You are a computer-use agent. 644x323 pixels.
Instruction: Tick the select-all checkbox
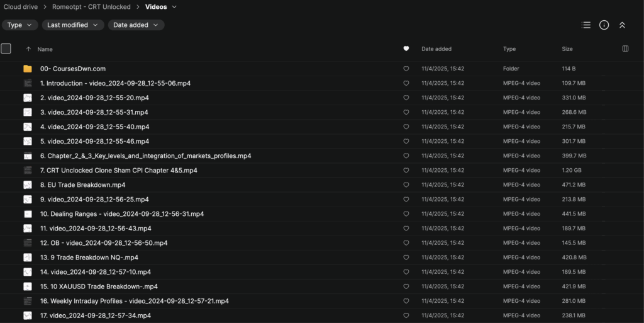coord(6,48)
